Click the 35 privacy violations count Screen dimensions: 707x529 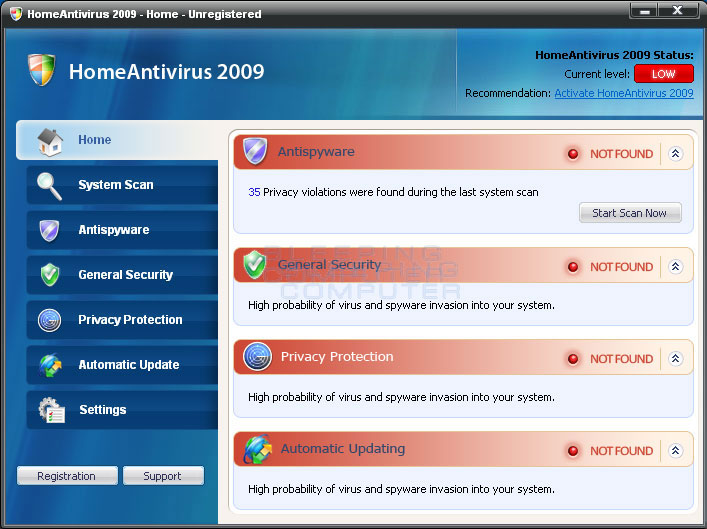(x=254, y=192)
